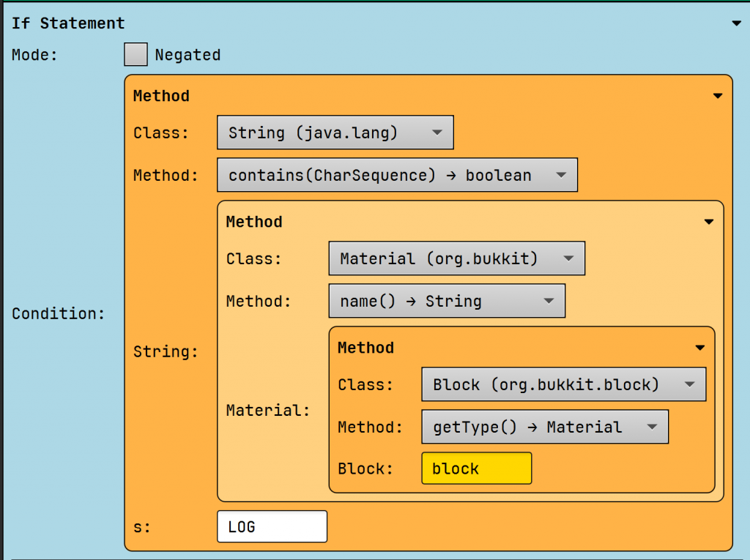Click the LOG text input field
Screen dimensions: 750x560
click(272, 526)
